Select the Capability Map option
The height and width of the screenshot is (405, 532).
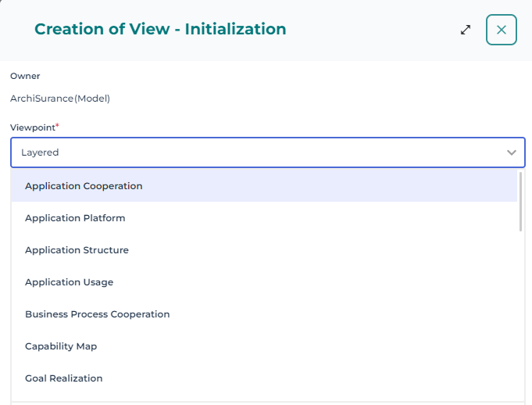tap(61, 346)
